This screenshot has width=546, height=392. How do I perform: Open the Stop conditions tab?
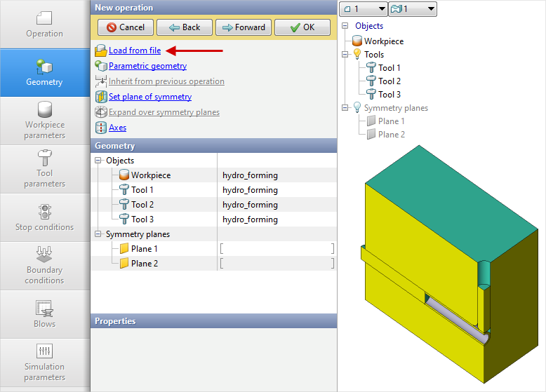pyautogui.click(x=45, y=217)
